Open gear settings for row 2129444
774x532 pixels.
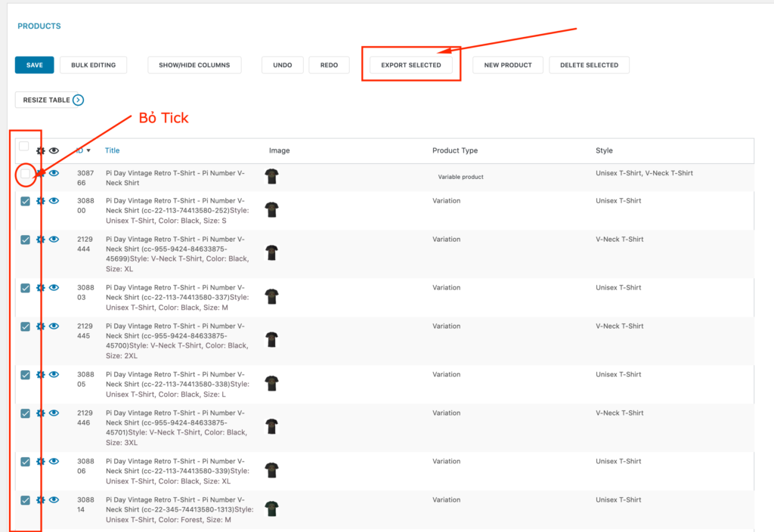[41, 240]
